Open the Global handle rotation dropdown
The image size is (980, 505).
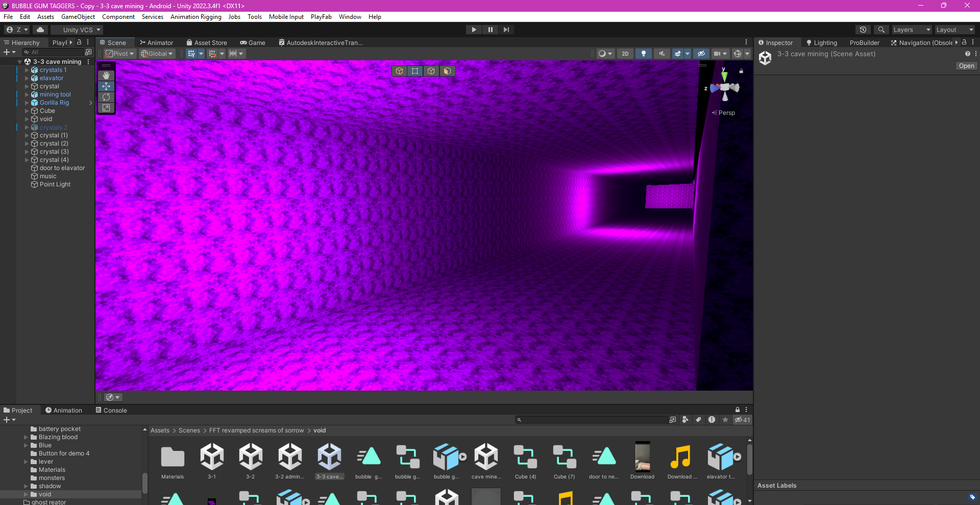pos(157,54)
